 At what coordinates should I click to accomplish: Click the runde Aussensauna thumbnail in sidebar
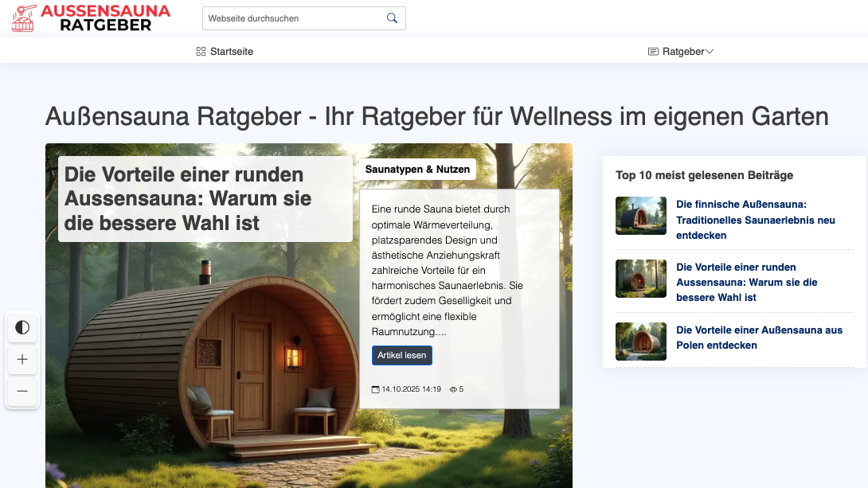coord(640,279)
